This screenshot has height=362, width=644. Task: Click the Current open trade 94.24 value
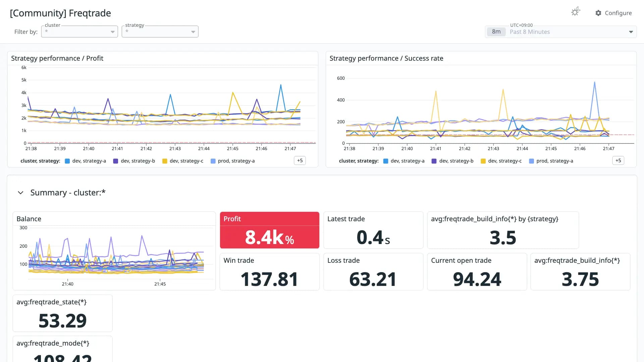(477, 279)
